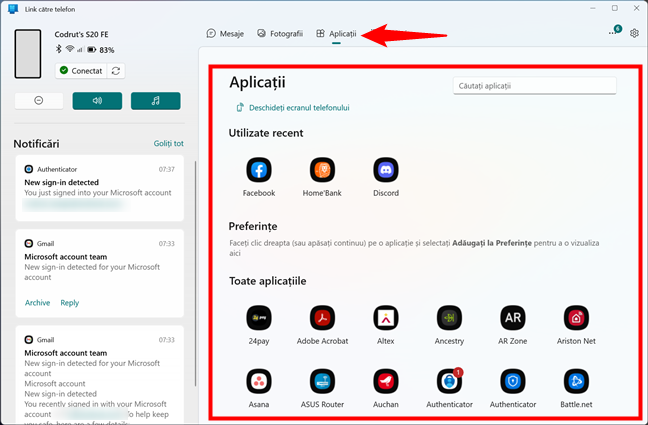
Task: Click the Codrut's S20 FE device name
Action: click(81, 34)
